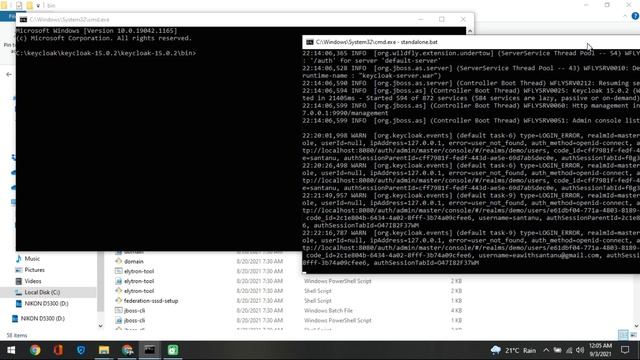Open Explorer Help question mark icon
This screenshot has height=360, width=640.
(x=635, y=16)
